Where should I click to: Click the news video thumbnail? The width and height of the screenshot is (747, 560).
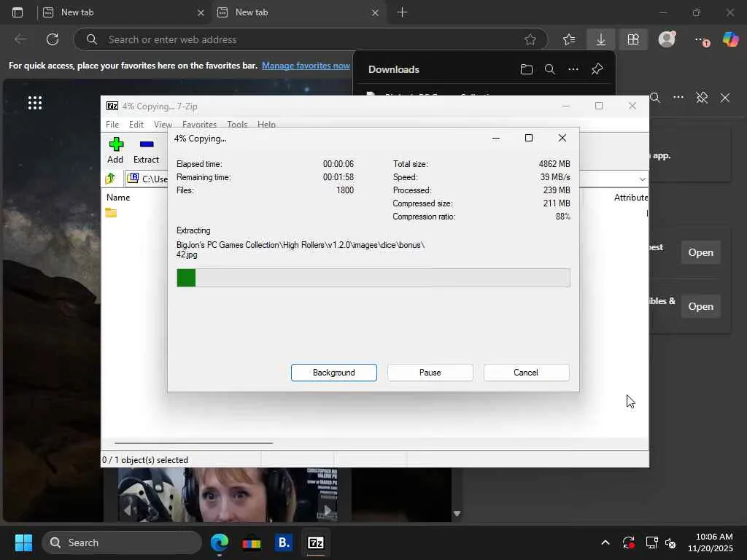tap(228, 495)
